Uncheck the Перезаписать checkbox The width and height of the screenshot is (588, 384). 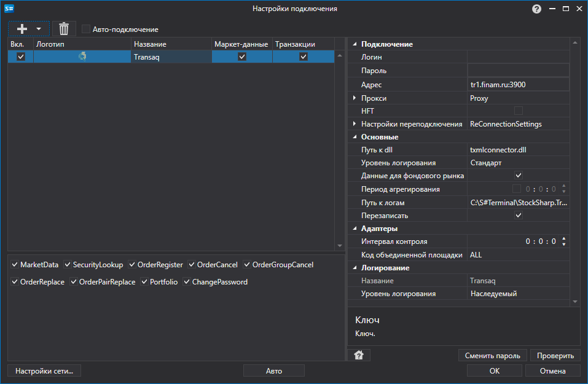(x=518, y=215)
